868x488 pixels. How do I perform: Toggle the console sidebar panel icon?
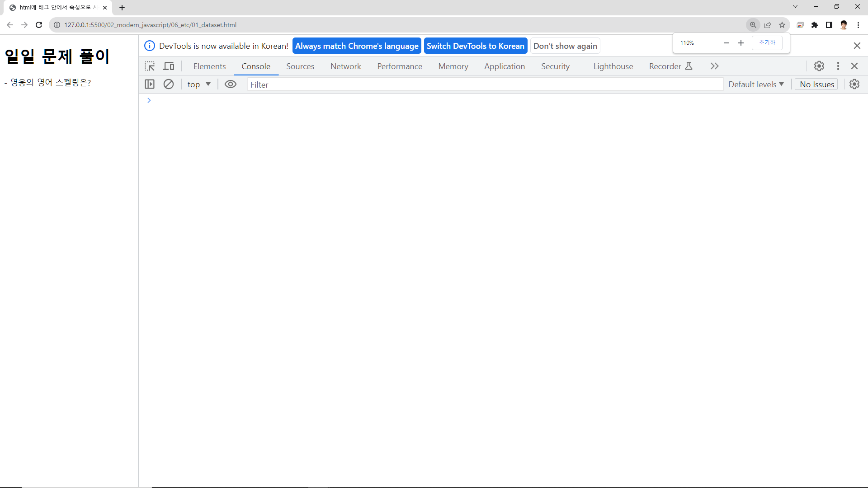coord(150,84)
